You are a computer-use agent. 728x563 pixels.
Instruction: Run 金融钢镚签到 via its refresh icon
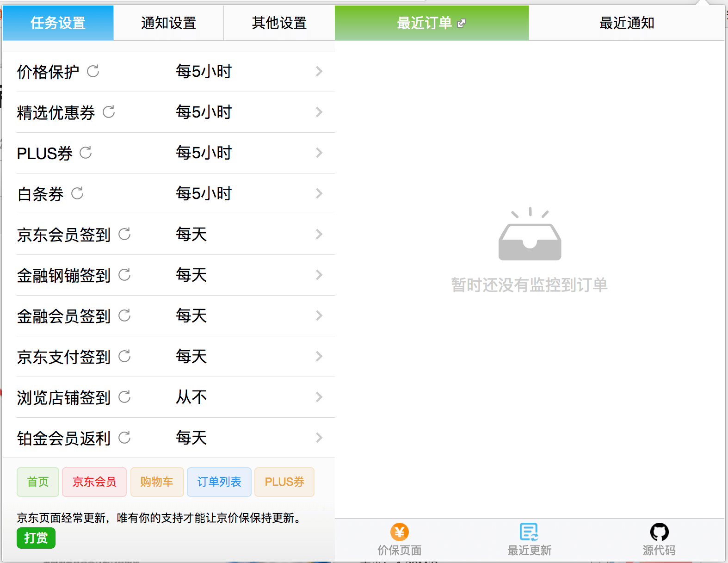124,275
